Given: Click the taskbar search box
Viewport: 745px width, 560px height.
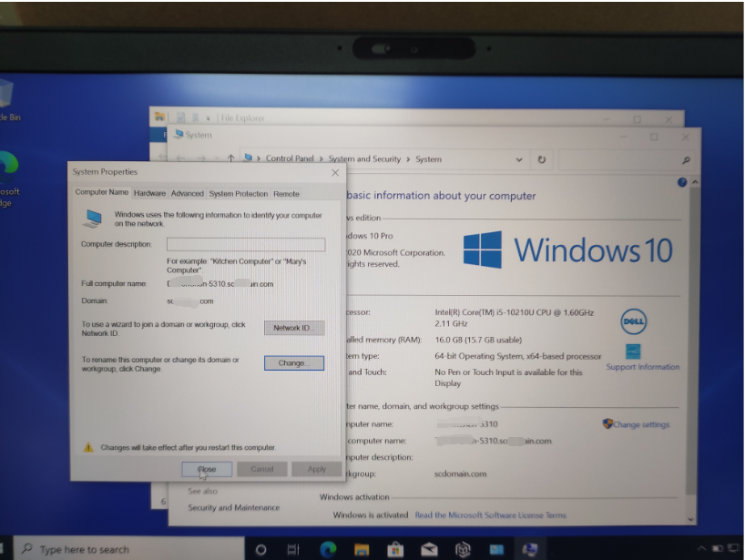Looking at the screenshot, I should [x=128, y=549].
